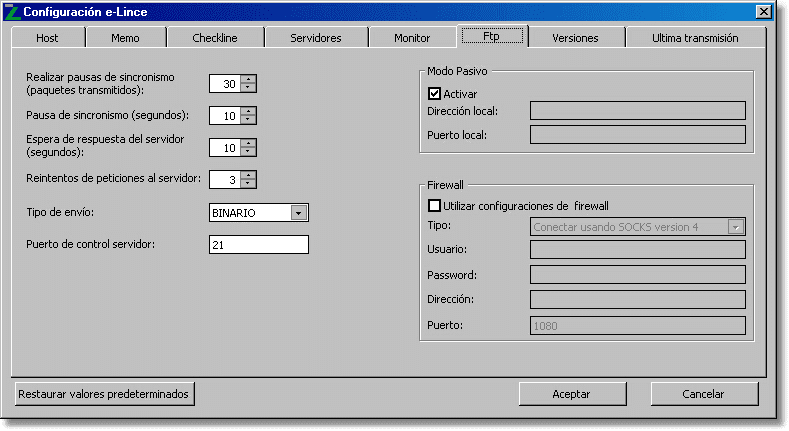The image size is (789, 431).
Task: Open firewall Tipo SOCKS dropdown
Action: tap(736, 227)
